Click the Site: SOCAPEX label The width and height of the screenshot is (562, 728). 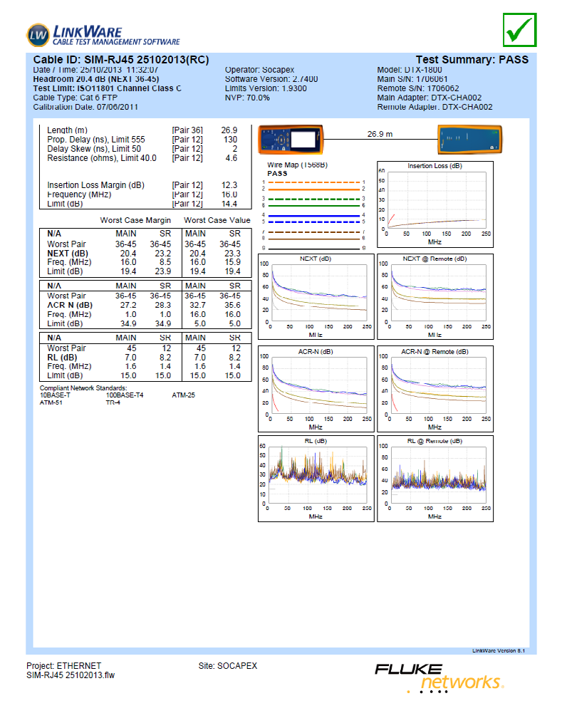[x=227, y=666]
